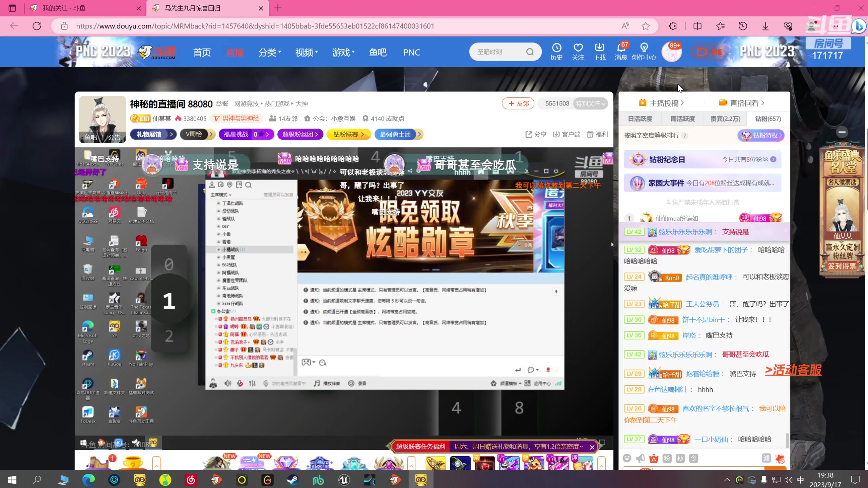Click the 签到得票 button in side banner
The width and height of the screenshot is (868, 488).
[x=842, y=266]
